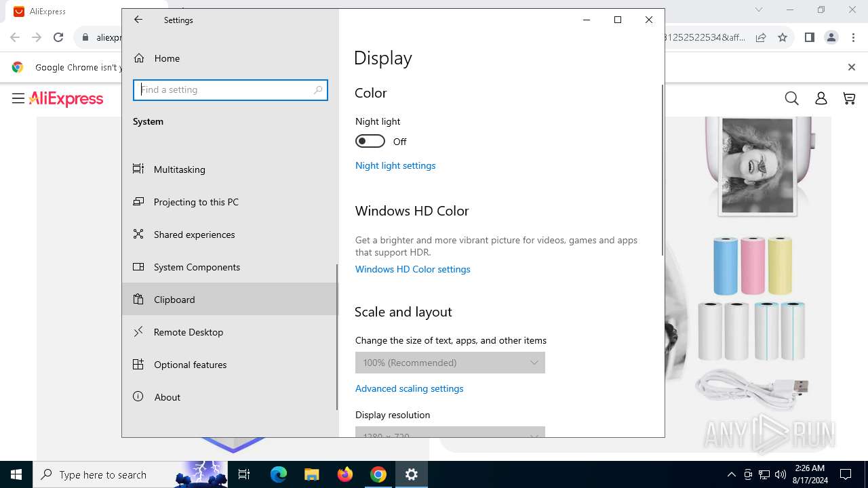Reload the AliExpress page in Chrome
The image size is (868, 488).
(x=58, y=37)
